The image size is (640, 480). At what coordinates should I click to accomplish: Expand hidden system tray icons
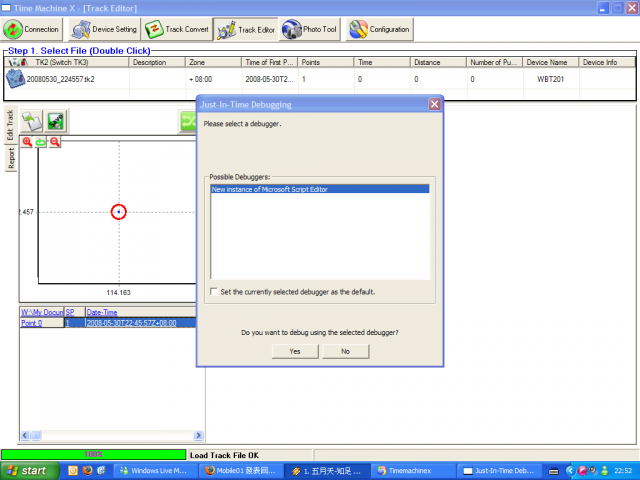point(570,471)
